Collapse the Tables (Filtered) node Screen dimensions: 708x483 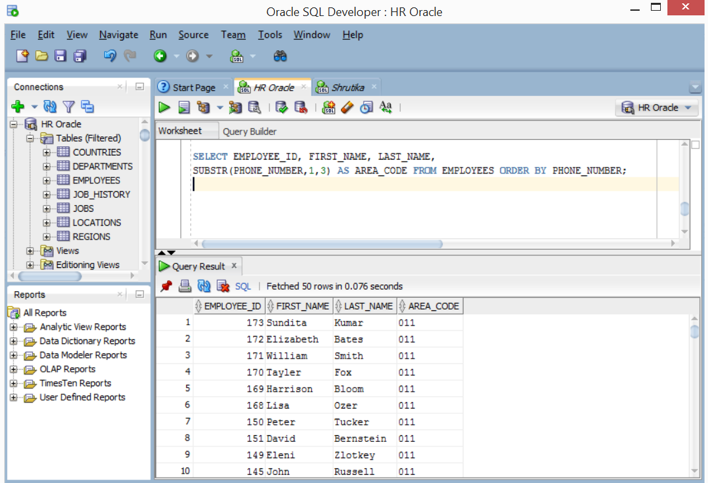(30, 138)
